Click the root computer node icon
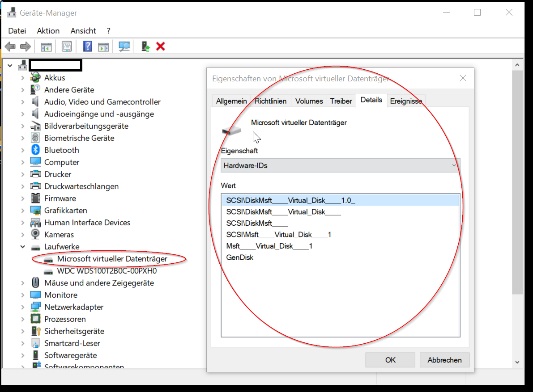The height and width of the screenshot is (392, 533). coord(23,65)
